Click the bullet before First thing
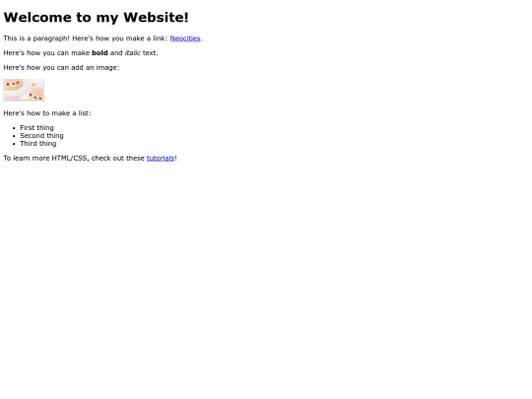 click(14, 128)
